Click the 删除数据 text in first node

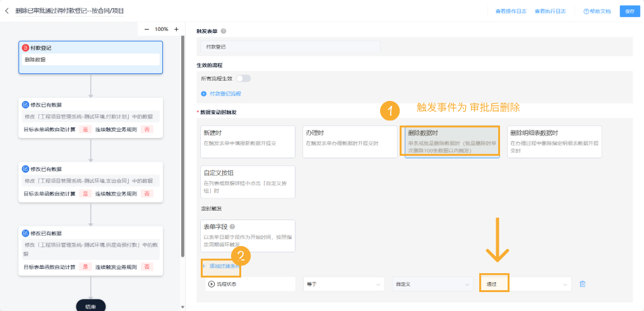pos(35,59)
